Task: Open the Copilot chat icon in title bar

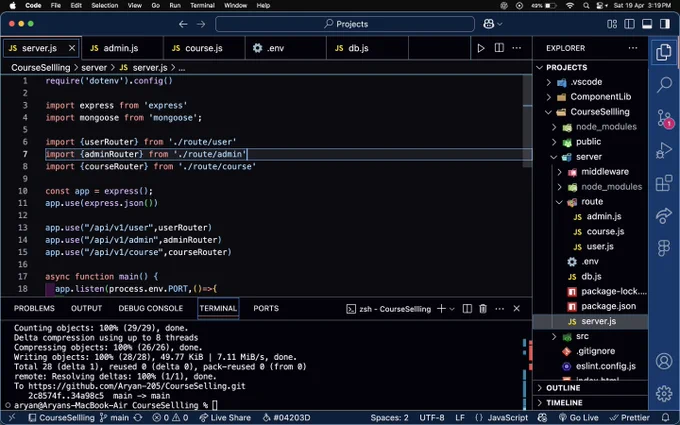Action: [489, 24]
